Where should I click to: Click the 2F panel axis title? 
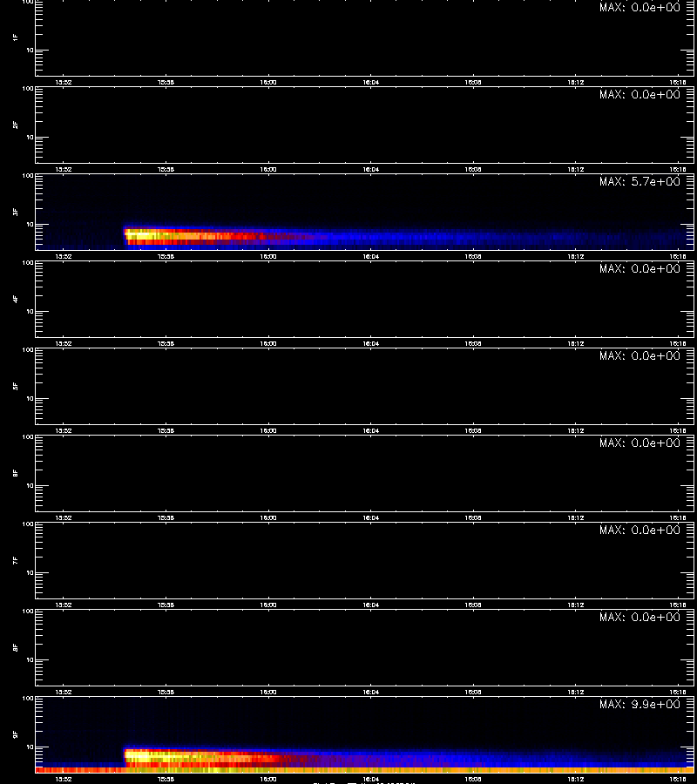point(16,125)
